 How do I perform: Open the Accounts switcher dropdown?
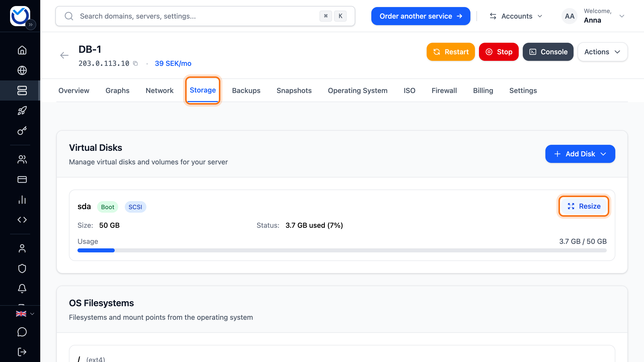pos(516,16)
